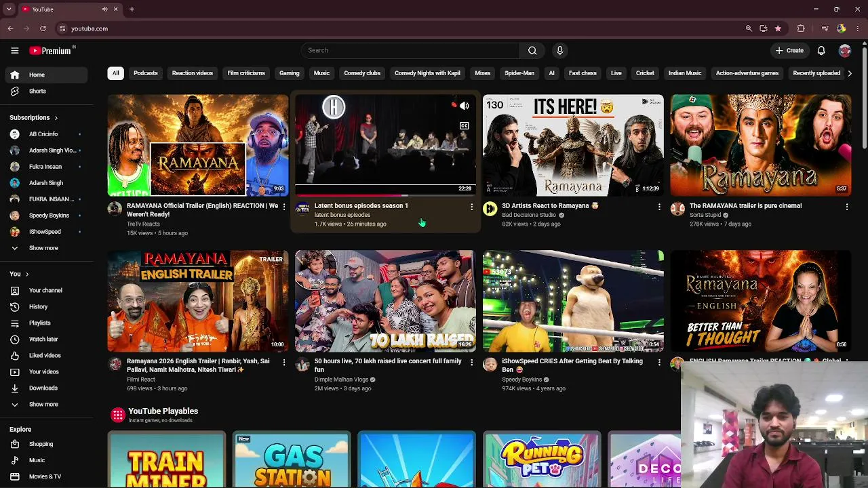Open more options for Latent bonus episodes video
The image size is (868, 488).
click(x=472, y=207)
